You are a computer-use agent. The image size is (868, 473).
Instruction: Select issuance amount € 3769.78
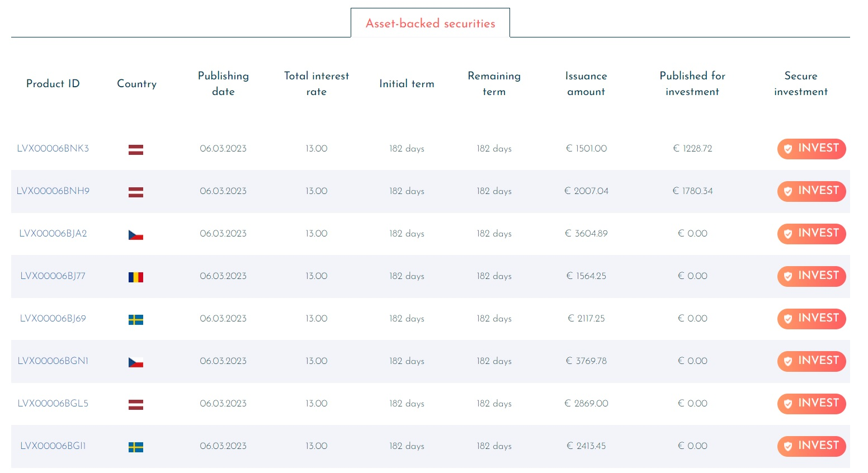(x=586, y=361)
